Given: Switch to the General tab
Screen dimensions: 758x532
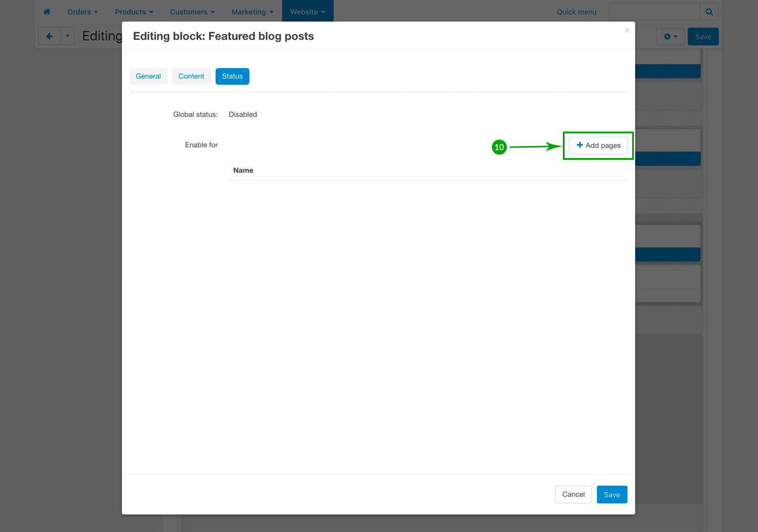Looking at the screenshot, I should 148,76.
